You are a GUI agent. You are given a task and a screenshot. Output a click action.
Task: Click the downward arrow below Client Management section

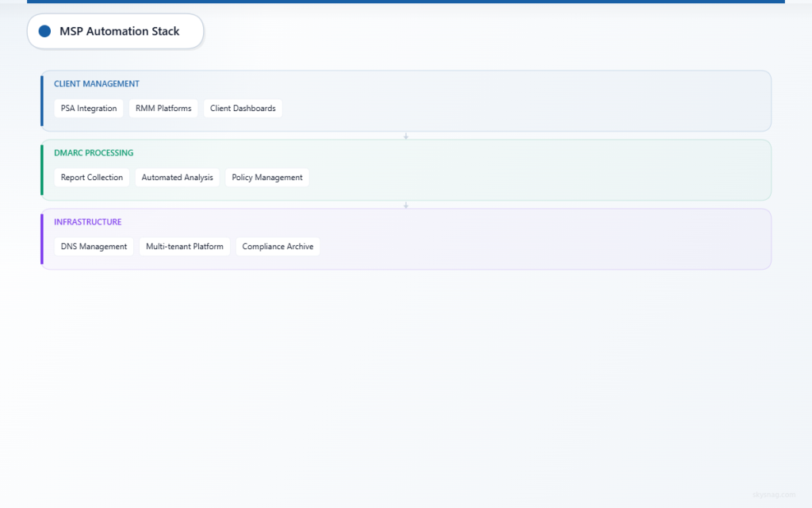pos(406,136)
